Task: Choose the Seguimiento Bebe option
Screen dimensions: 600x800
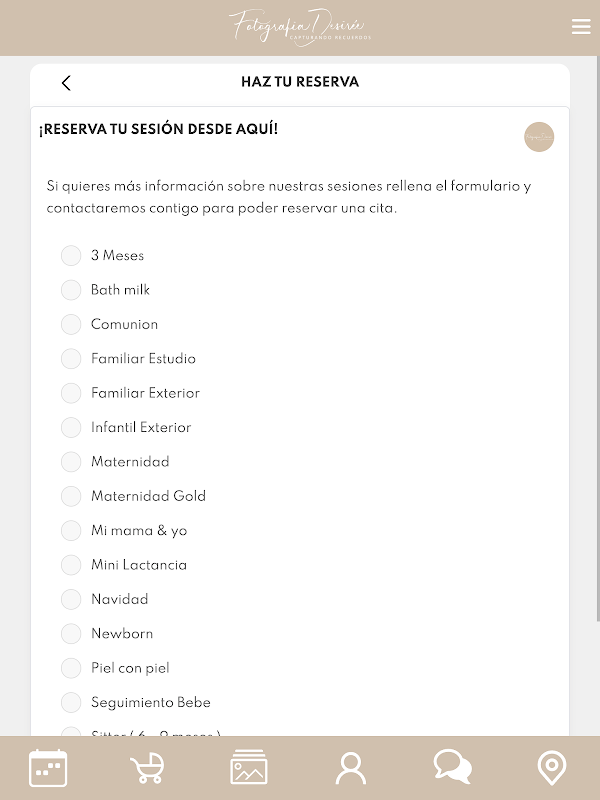Action: 71,702
